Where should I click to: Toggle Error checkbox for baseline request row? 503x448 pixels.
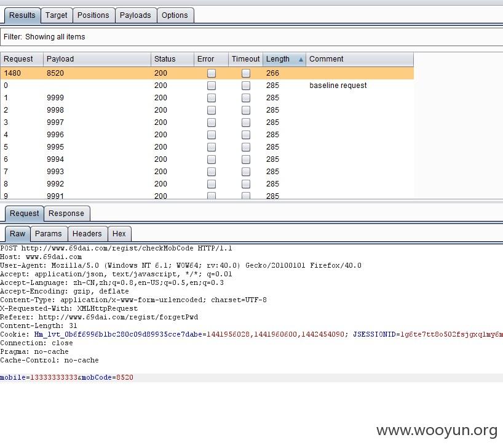(212, 86)
